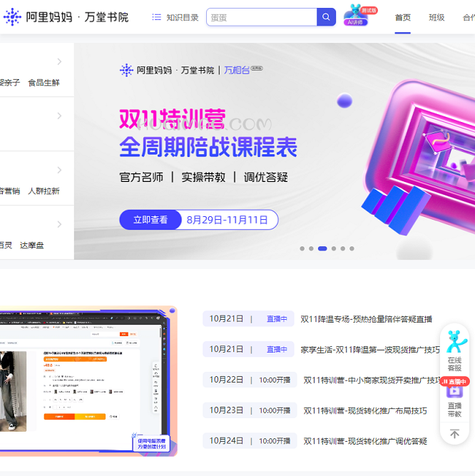Screen dimensions: 475x476
Task: Expand the second category row chevron
Action: coord(59,116)
